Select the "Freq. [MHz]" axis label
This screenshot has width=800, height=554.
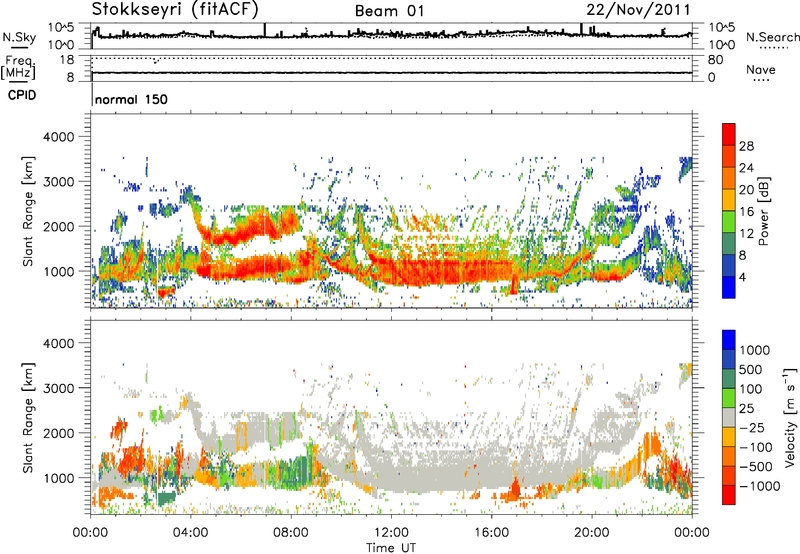pyautogui.click(x=20, y=67)
